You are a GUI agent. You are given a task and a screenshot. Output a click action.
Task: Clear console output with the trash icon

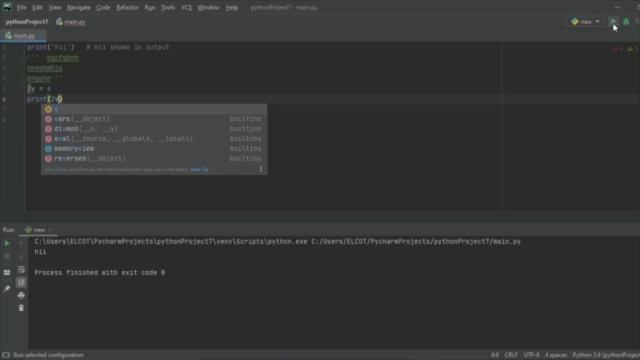pyautogui.click(x=21, y=308)
